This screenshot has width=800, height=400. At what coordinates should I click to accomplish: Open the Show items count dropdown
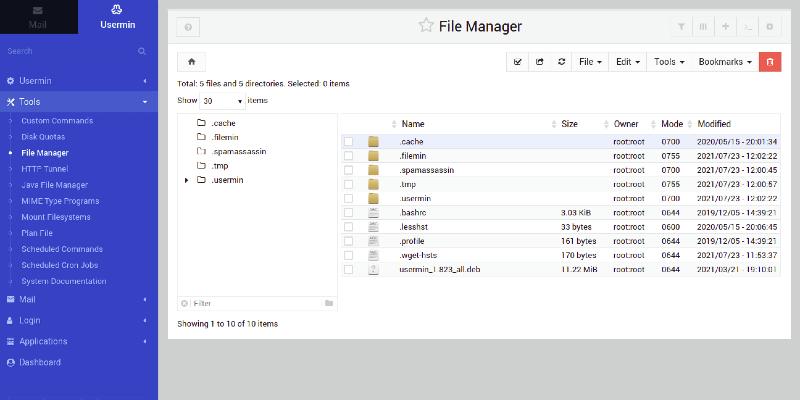(x=222, y=101)
